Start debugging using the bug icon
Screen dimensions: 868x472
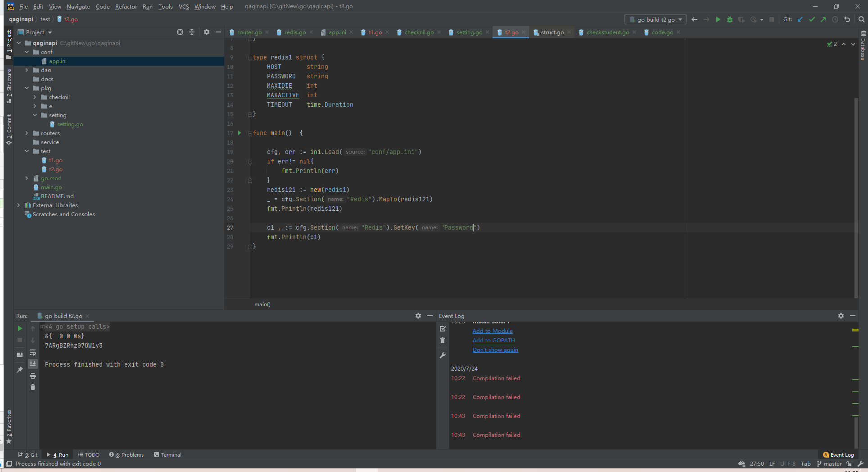tap(730, 19)
